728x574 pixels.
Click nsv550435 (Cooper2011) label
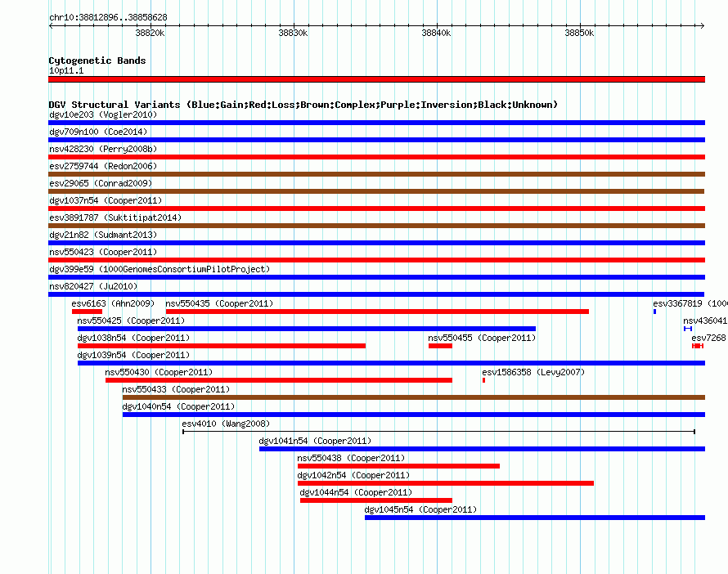point(219,303)
